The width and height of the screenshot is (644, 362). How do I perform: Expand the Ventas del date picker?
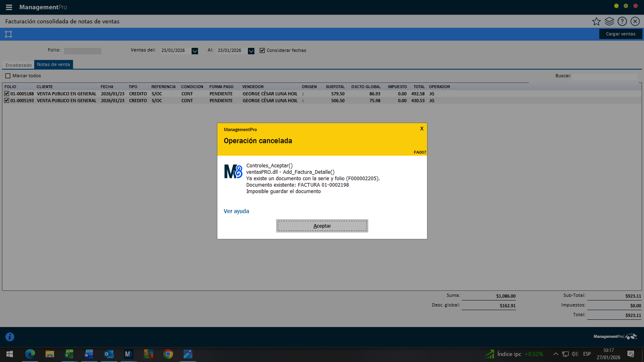click(x=195, y=51)
